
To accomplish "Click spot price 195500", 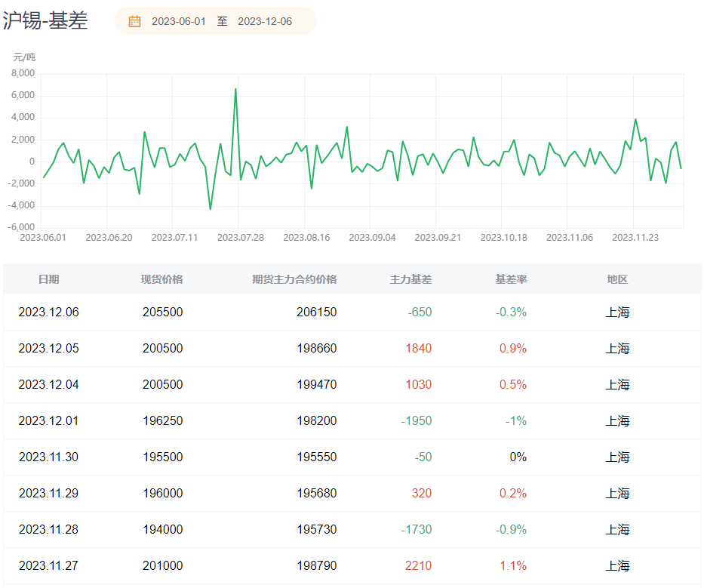I will (x=162, y=457).
